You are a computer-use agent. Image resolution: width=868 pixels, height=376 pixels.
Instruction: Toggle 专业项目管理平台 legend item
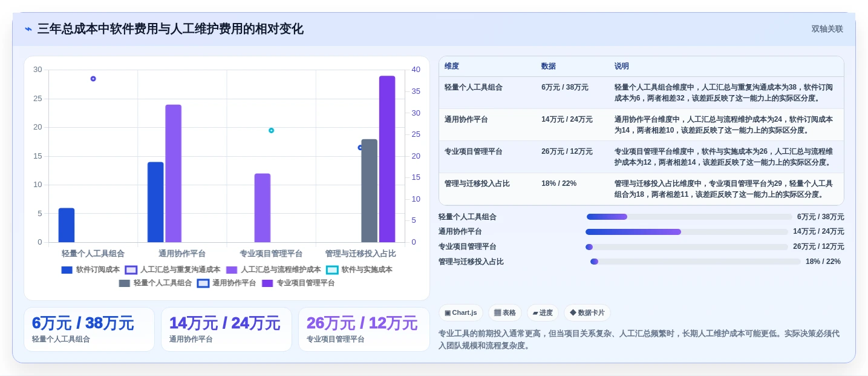pos(298,283)
